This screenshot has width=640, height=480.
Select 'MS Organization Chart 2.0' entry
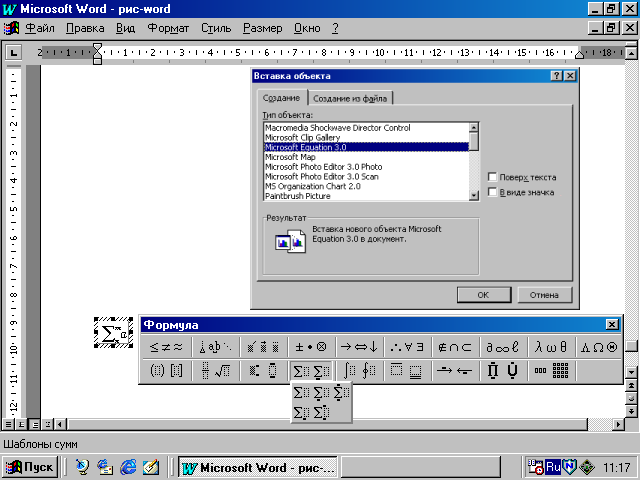[366, 187]
